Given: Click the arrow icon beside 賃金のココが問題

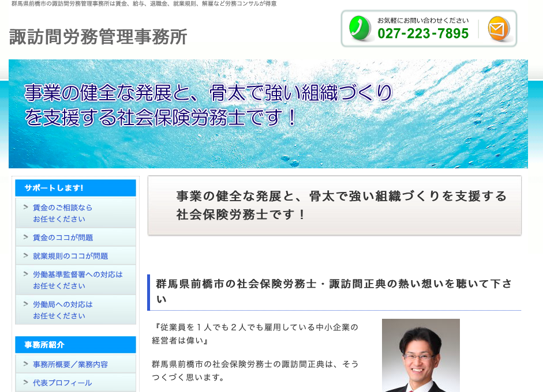Looking at the screenshot, I should [25, 237].
